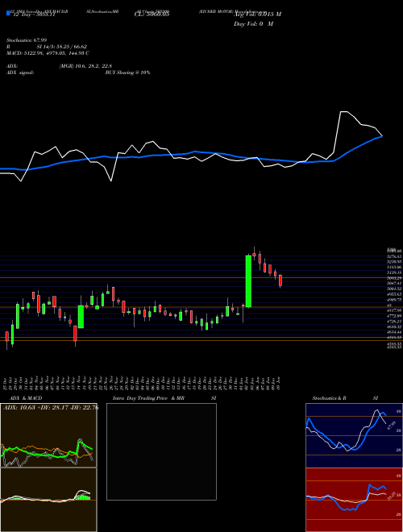Open the blue Stochastics mini chart
Viewport: 403px width, 532px height.
(x=354, y=435)
